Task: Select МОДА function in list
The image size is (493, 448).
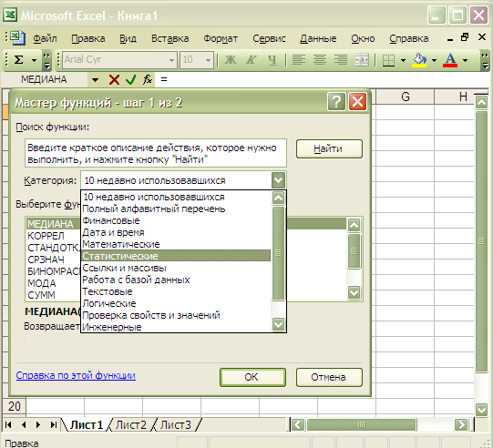Action: [x=42, y=283]
